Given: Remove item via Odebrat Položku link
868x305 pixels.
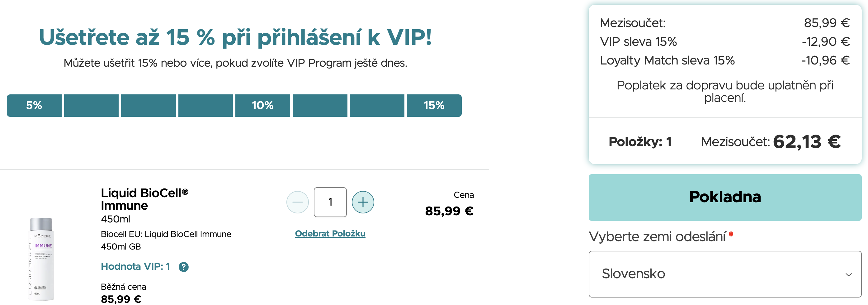Looking at the screenshot, I should click(330, 233).
